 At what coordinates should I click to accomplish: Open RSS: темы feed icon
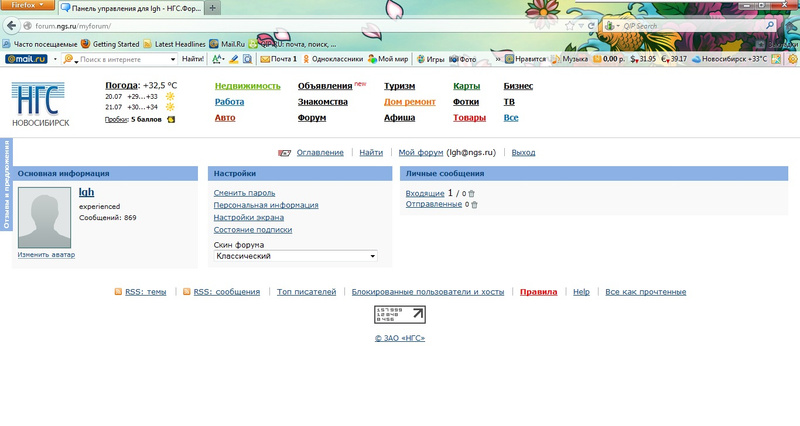coord(118,292)
